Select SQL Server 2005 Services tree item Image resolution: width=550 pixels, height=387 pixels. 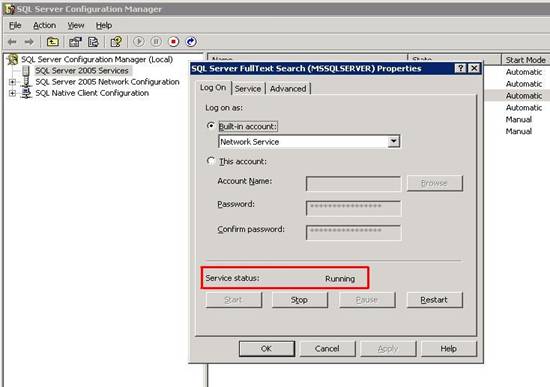click(x=82, y=71)
